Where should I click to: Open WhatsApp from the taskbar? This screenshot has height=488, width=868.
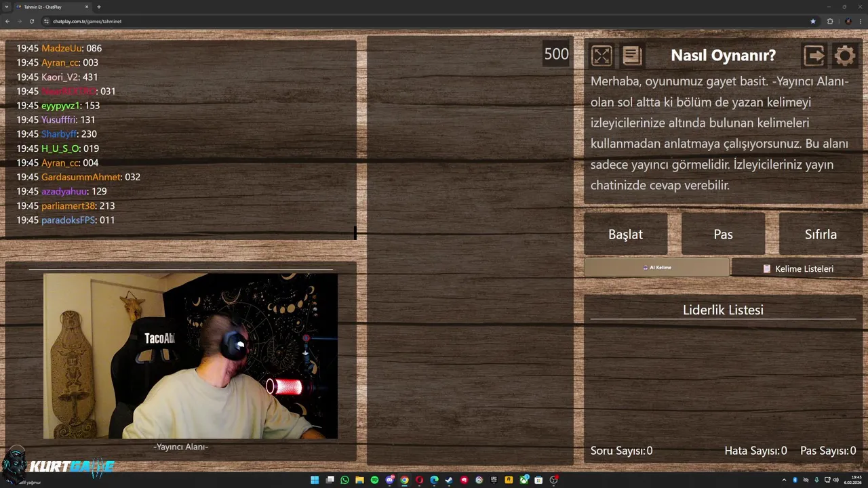344,480
